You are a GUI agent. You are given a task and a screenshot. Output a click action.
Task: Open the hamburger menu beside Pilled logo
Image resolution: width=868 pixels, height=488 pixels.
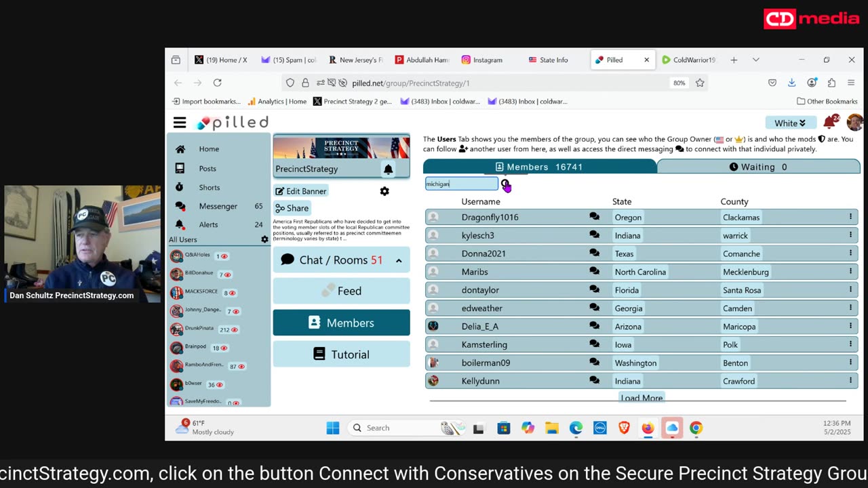(180, 123)
